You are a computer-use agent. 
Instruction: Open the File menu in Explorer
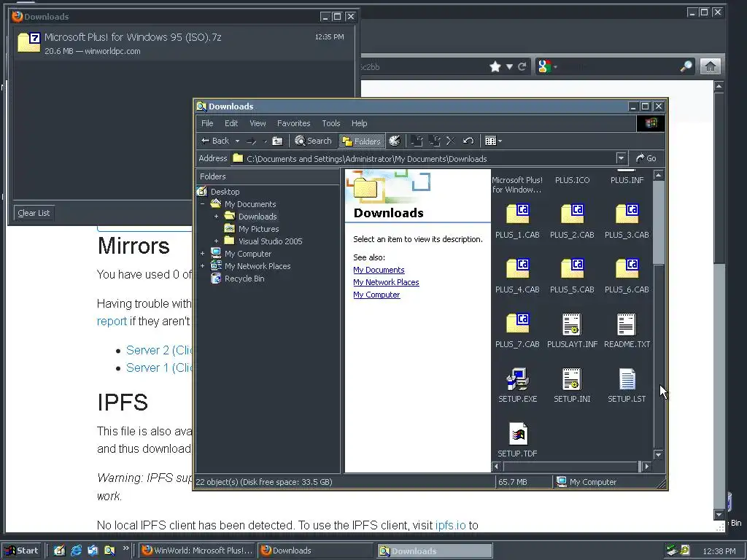tap(207, 123)
